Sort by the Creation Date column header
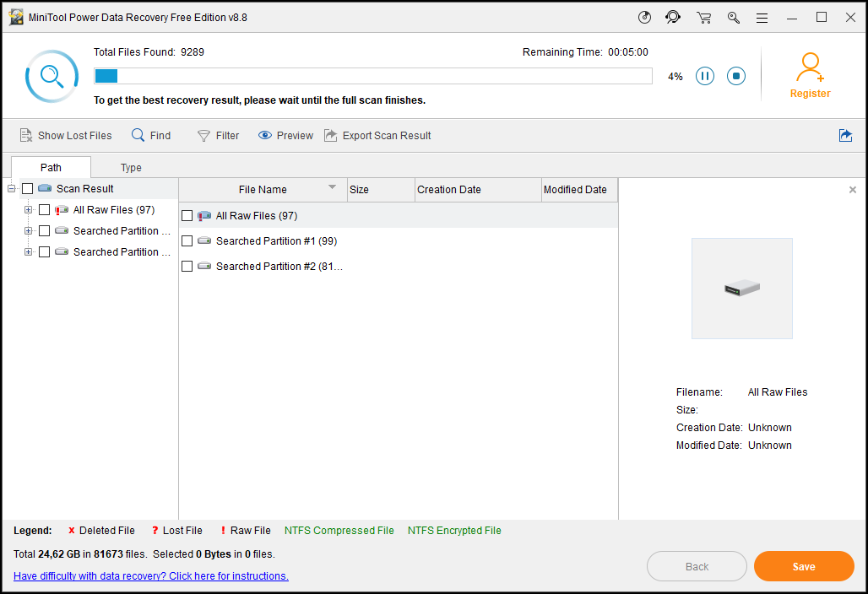 coord(478,190)
